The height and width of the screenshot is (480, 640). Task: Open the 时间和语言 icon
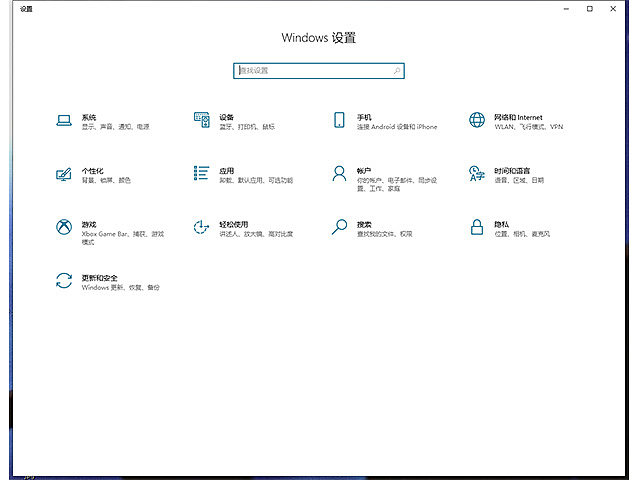tap(476, 173)
